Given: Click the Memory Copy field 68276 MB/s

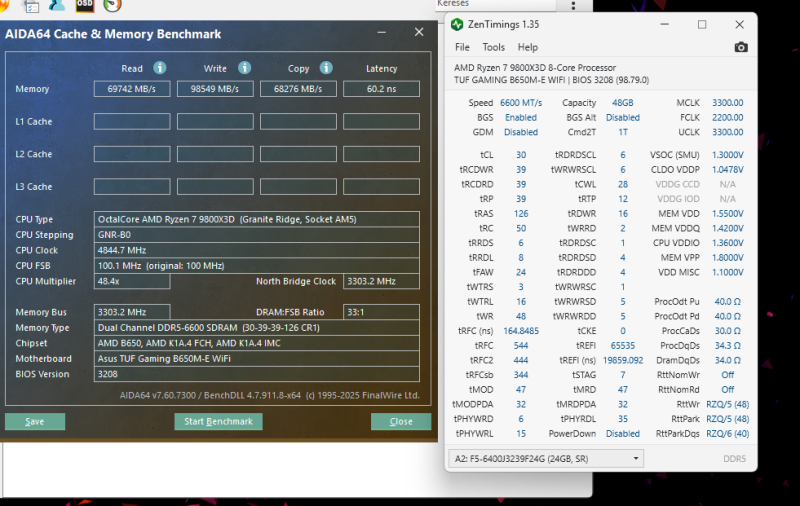Looking at the screenshot, I should (x=298, y=89).
